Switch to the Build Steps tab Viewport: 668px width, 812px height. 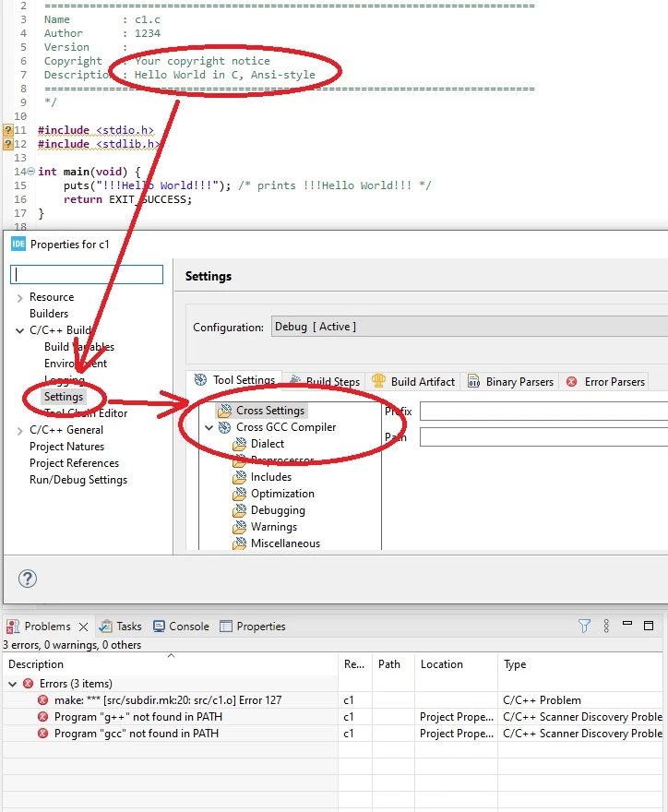pyautogui.click(x=325, y=382)
